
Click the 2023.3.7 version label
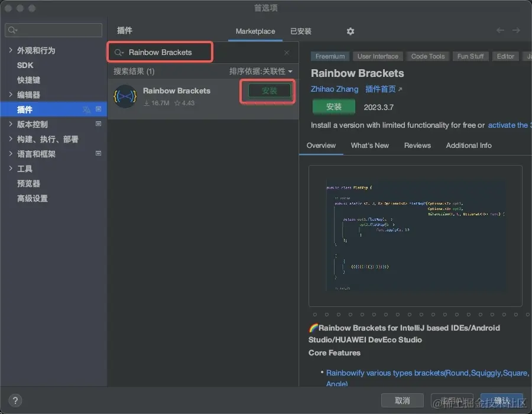pos(379,107)
